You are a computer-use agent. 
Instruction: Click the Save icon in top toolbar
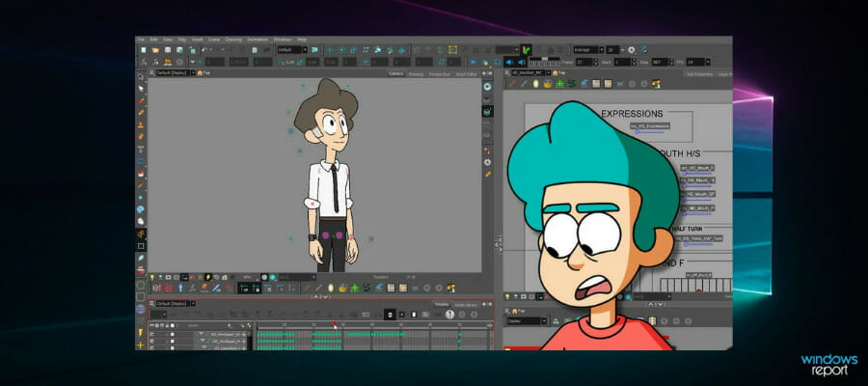point(168,50)
